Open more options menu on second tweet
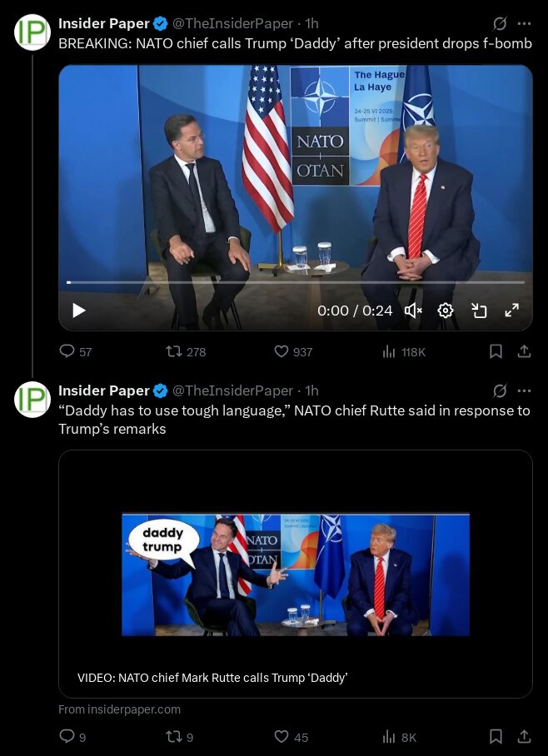548x756 pixels. 525,390
